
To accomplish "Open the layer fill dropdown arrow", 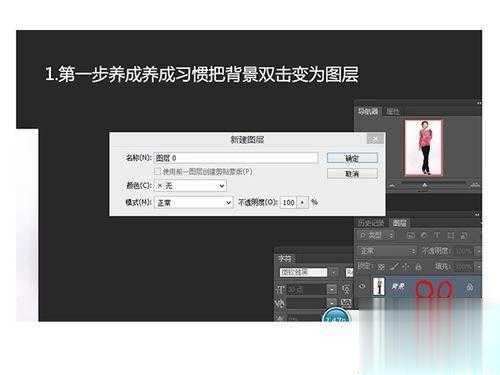I will [x=479, y=267].
